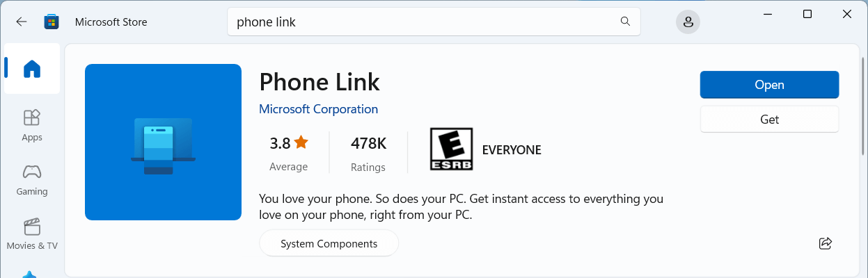Viewport: 868px width, 278px height.
Task: Go to Home in the sidebar
Action: pos(32,69)
